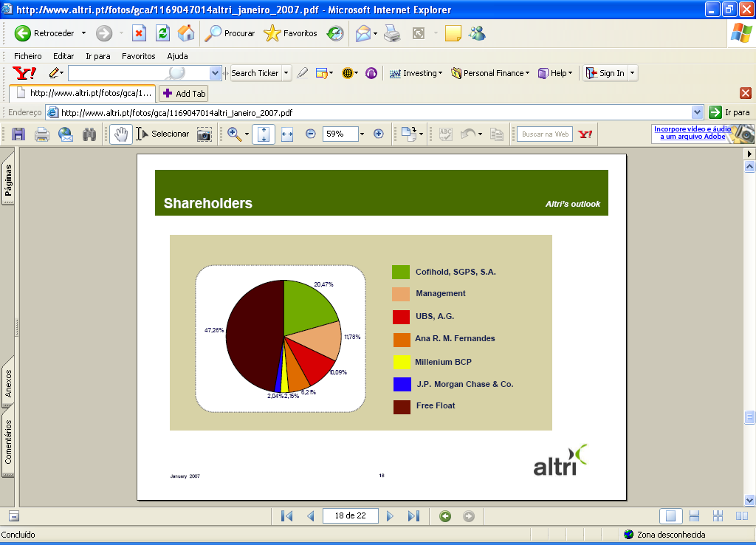Open the Comentários side panel tab
The width and height of the screenshot is (756, 545).
(x=8, y=442)
